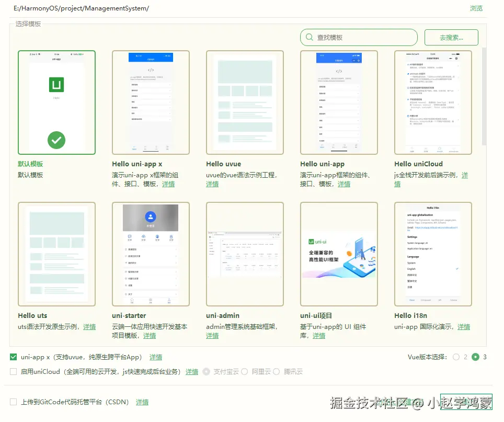
Task: Open 详情 link beside 启用uniCloud option
Action: click(192, 372)
